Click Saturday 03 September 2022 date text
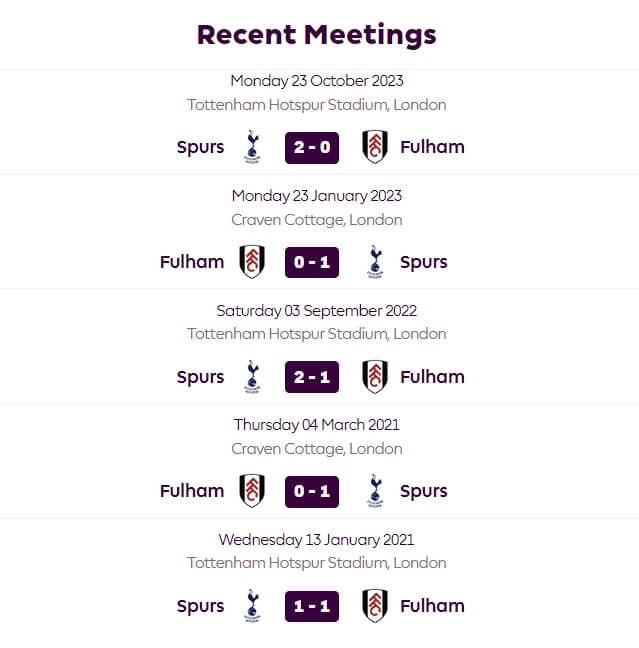This screenshot has width=639, height=648. (317, 310)
